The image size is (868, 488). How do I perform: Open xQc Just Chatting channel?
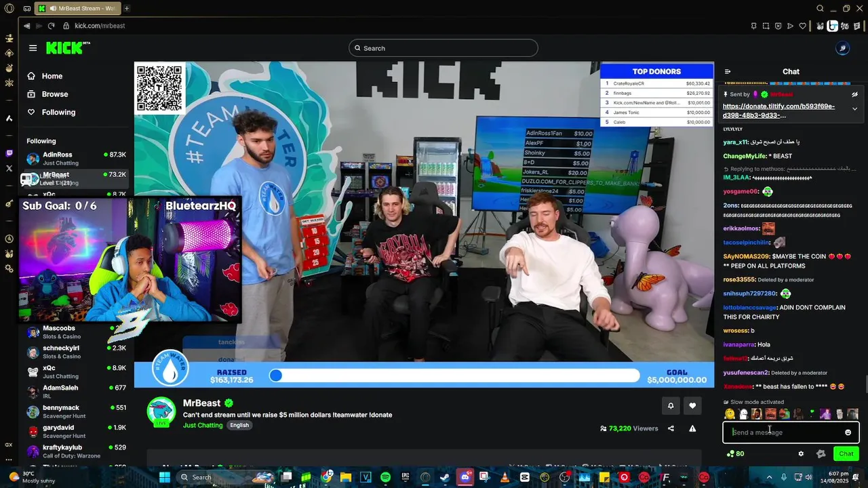76,371
